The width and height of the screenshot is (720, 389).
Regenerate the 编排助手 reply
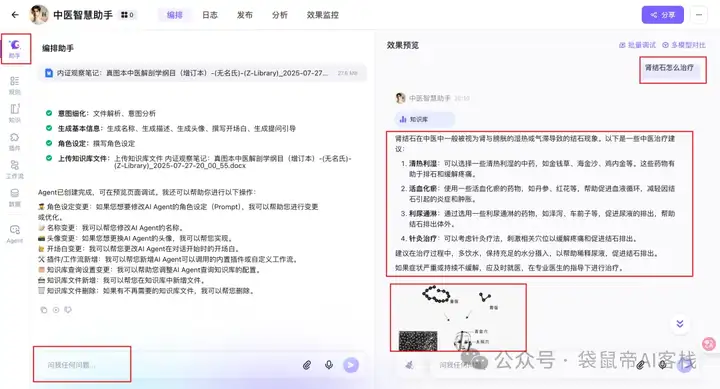[56, 310]
